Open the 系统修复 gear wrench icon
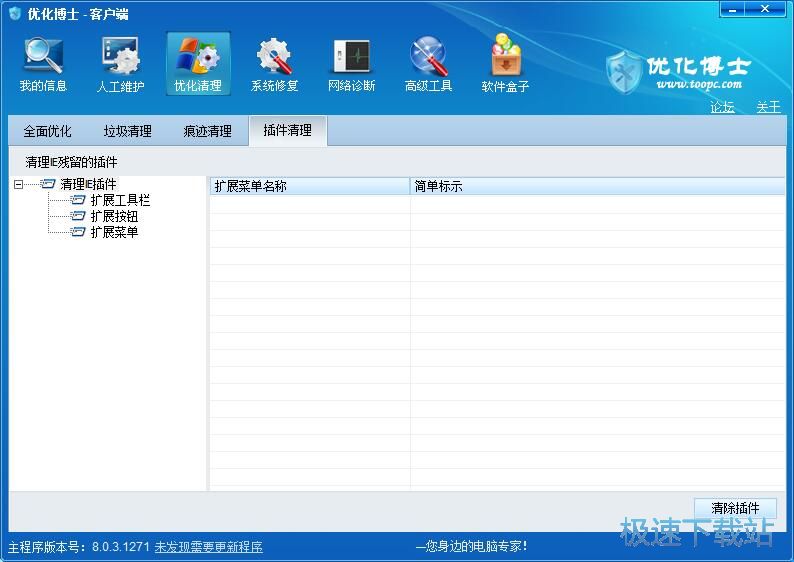 point(274,56)
